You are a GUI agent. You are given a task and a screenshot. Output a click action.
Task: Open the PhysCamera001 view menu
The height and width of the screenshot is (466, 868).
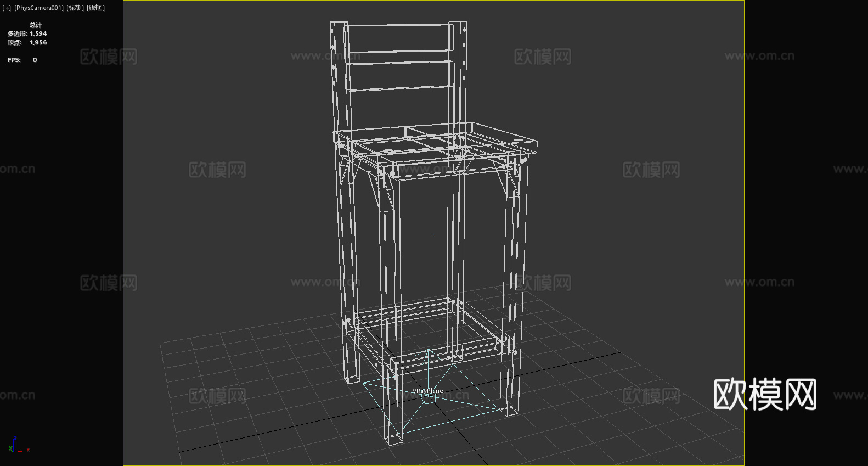[x=39, y=8]
